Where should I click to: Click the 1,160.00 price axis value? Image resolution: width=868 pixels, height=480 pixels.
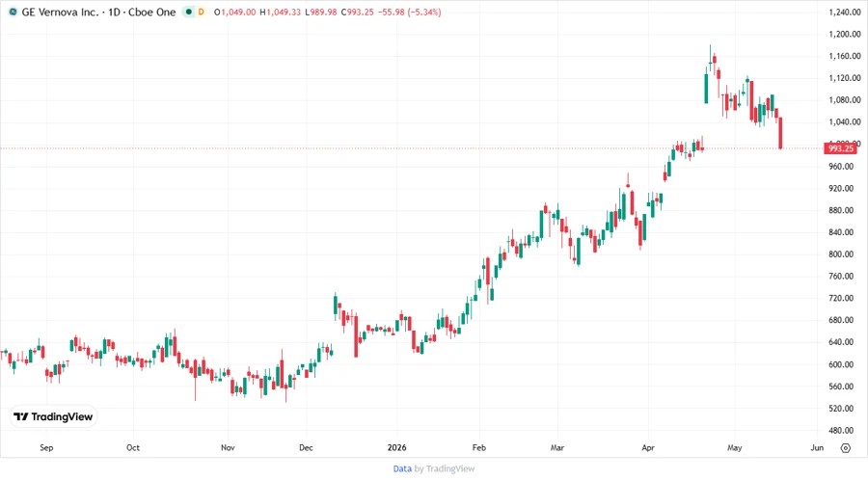845,57
